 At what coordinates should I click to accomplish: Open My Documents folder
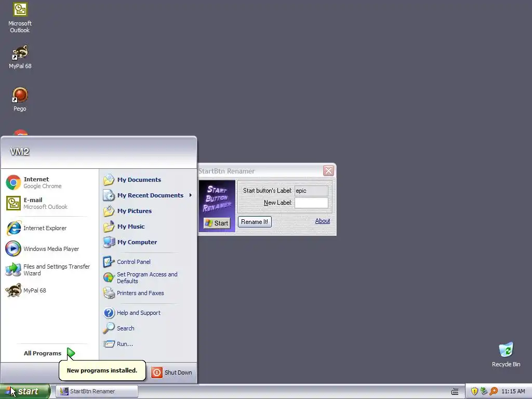pyautogui.click(x=148, y=180)
